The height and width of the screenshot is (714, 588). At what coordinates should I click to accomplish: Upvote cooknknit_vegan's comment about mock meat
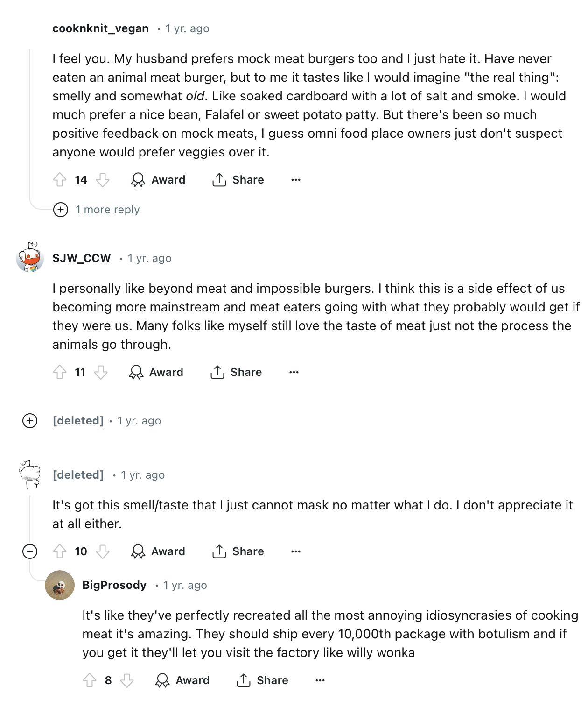(60, 180)
